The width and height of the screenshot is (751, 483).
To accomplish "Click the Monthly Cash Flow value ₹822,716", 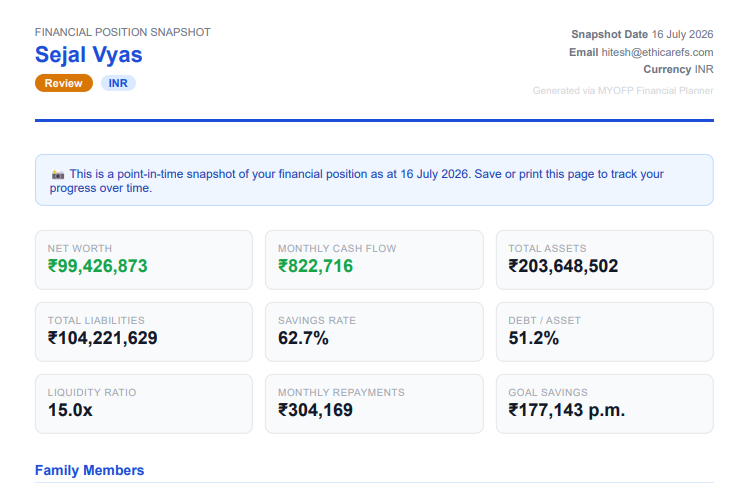I will [x=315, y=266].
